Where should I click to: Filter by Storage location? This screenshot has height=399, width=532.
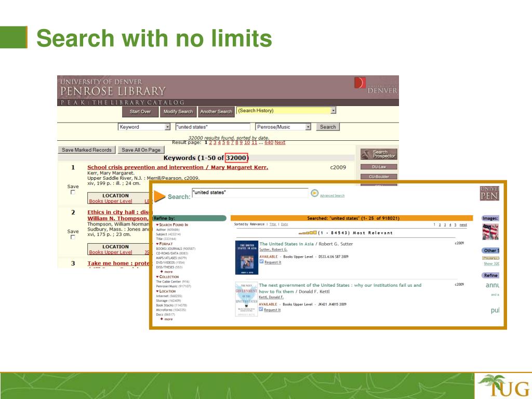point(169,301)
